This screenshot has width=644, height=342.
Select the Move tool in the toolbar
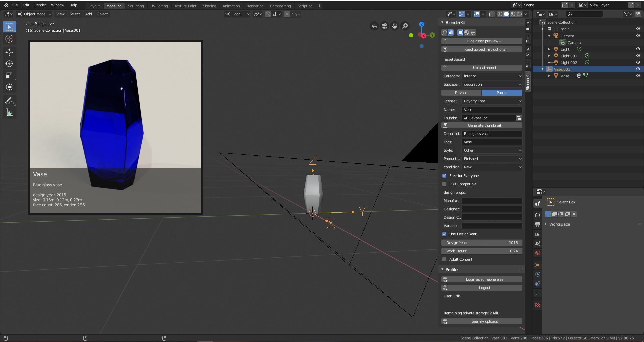coord(9,52)
